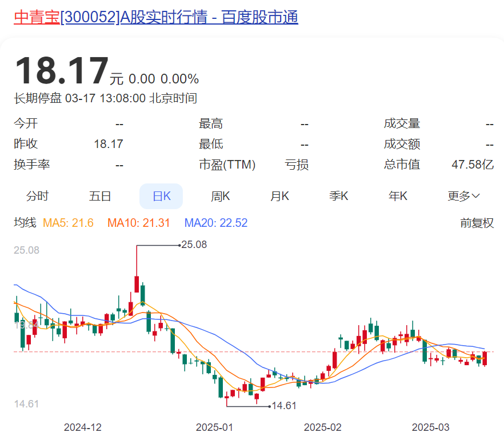Screen dimensions: 504x444
Task: Click the 18.17 current price
Action: (61, 71)
